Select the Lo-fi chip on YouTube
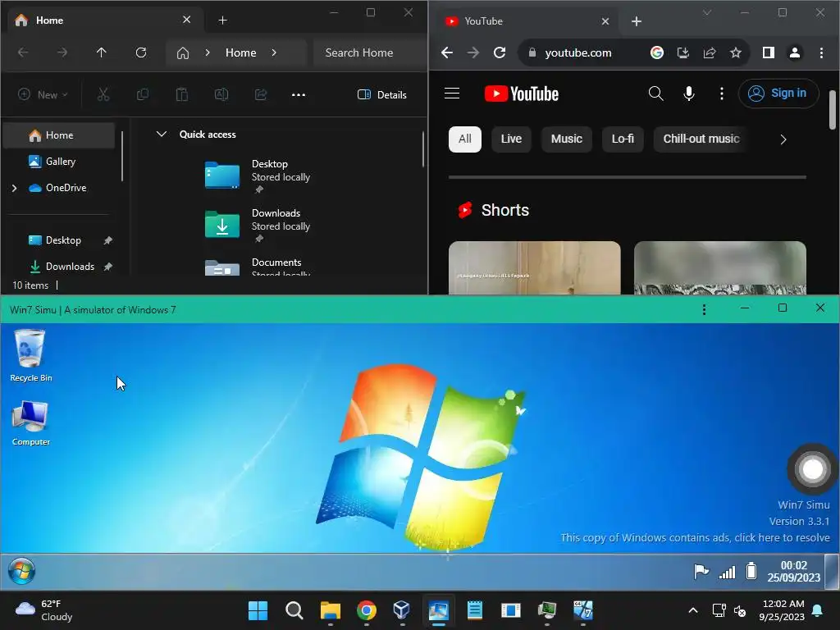This screenshot has height=630, width=840. [623, 139]
